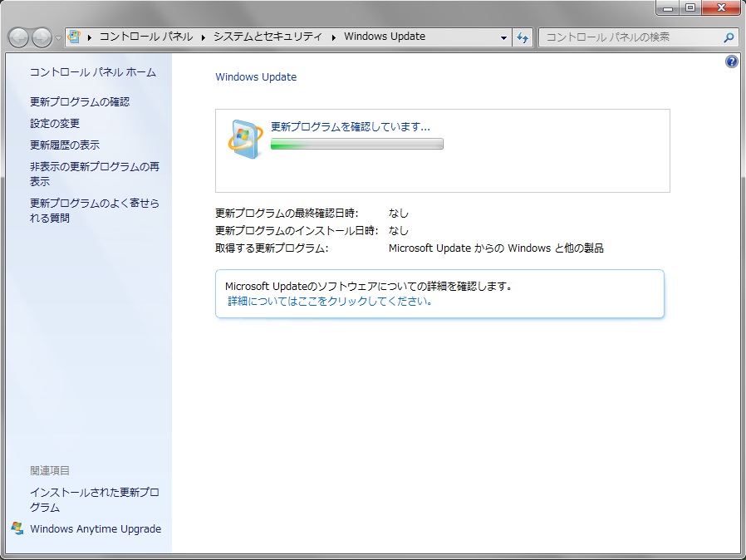Open 設定の変更 link

pos(55,124)
